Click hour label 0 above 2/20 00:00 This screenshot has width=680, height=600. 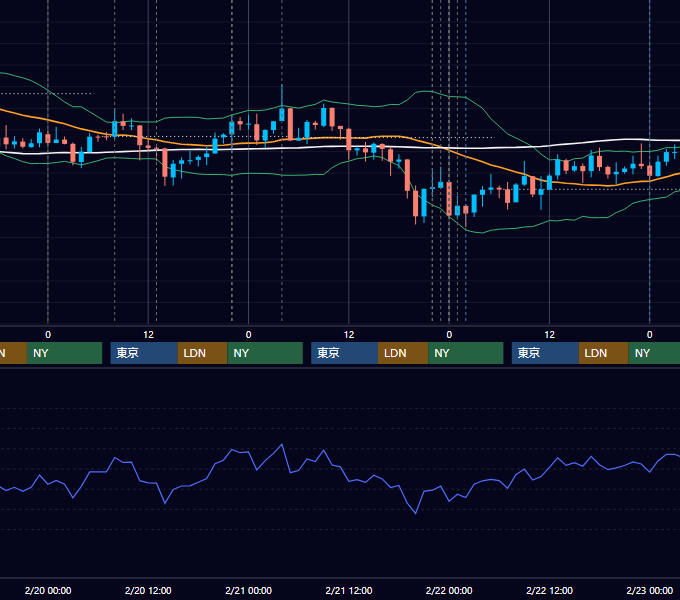coord(48,334)
